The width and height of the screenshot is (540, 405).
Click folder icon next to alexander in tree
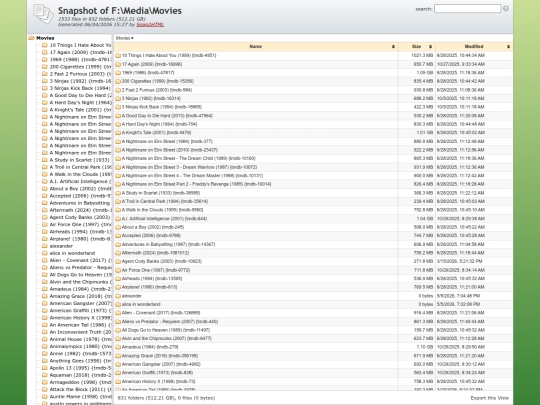[x=45, y=246]
